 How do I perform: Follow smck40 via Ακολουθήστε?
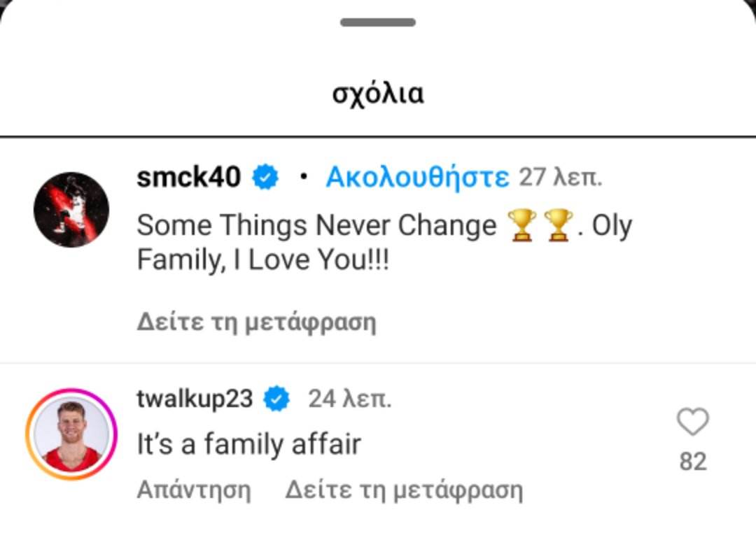coord(417,177)
